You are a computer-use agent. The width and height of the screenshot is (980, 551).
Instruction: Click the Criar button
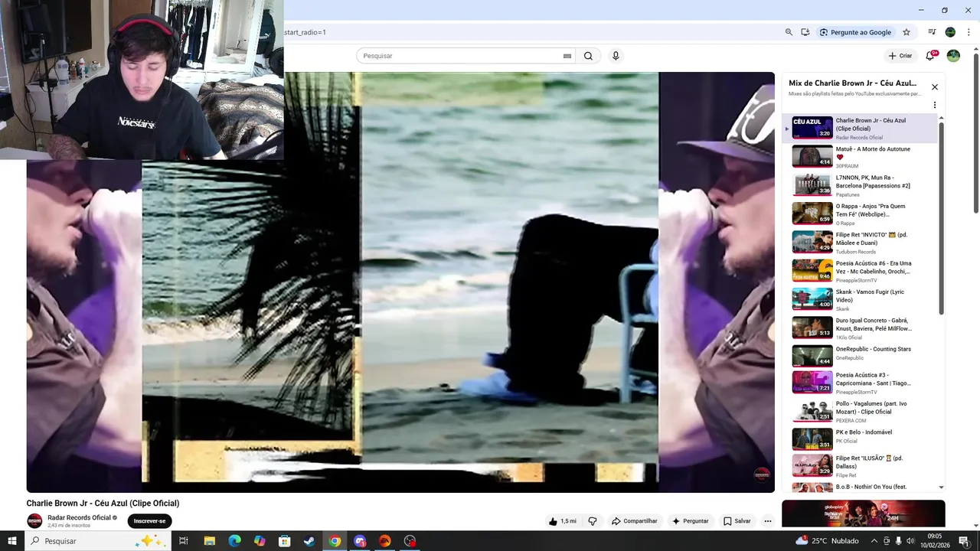[x=900, y=56]
